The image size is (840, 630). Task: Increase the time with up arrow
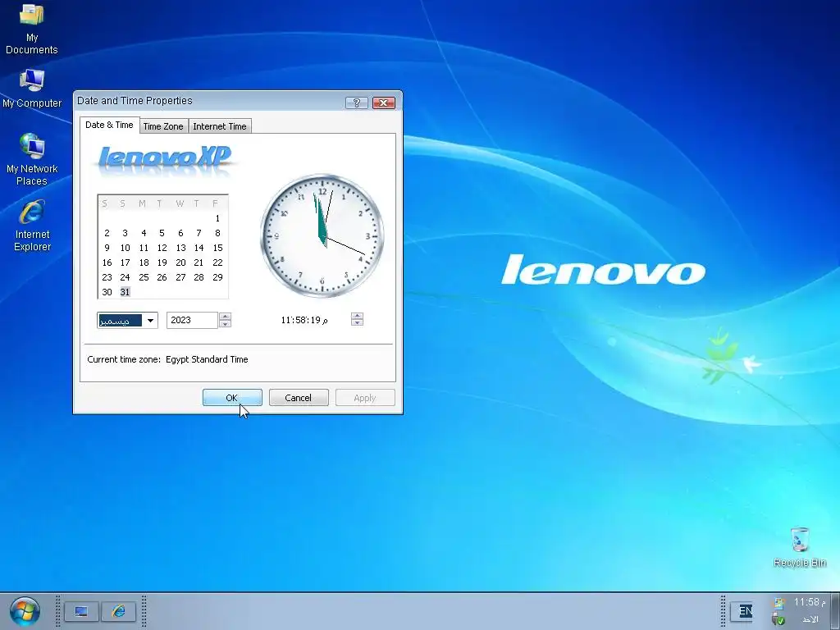[358, 316]
